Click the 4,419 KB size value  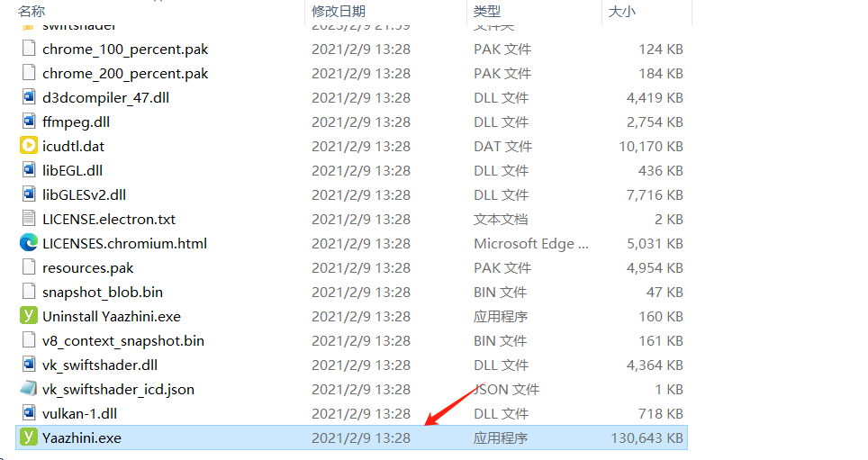tap(655, 97)
